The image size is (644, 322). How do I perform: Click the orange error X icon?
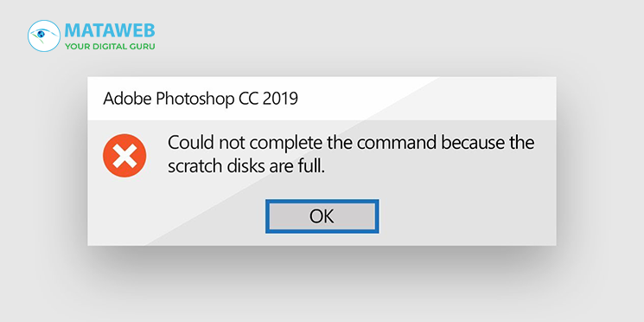point(124,156)
